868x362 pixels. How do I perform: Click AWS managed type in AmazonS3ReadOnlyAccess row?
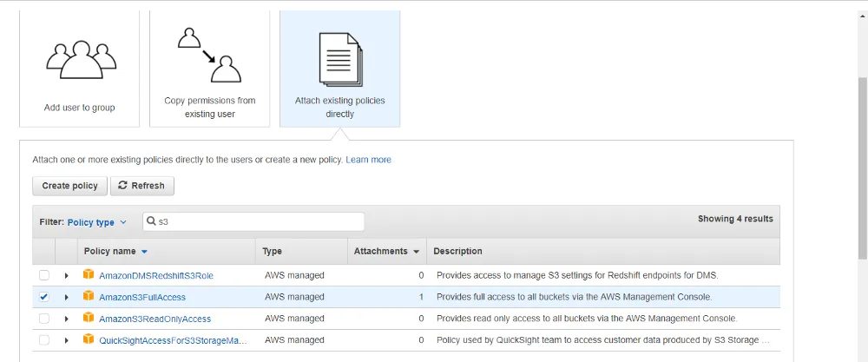294,319
